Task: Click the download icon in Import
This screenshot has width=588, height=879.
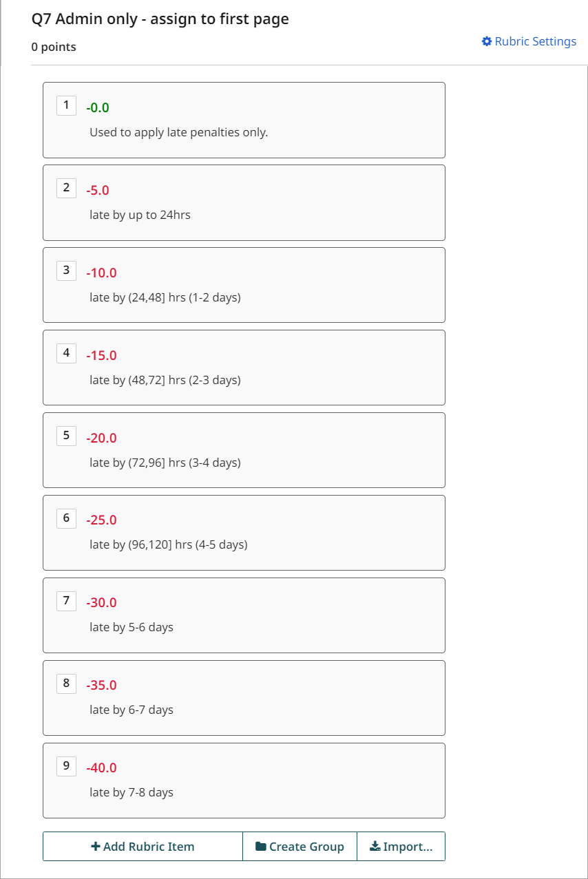Action: click(375, 847)
